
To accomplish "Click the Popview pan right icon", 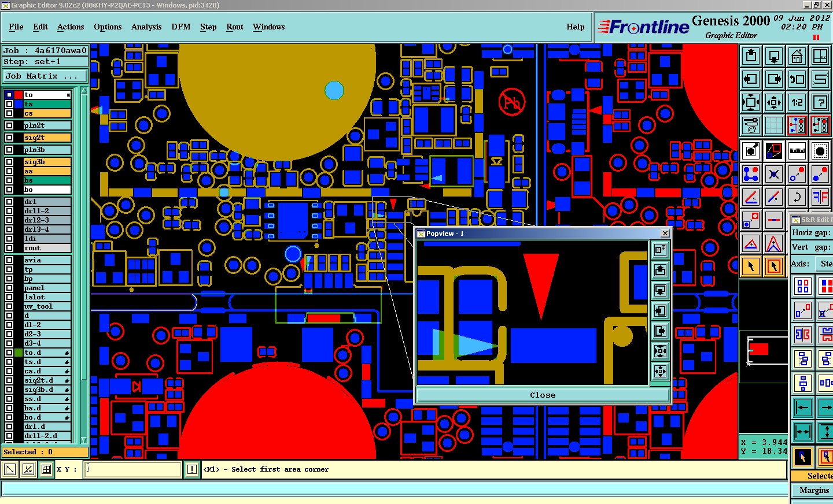I will [660, 331].
